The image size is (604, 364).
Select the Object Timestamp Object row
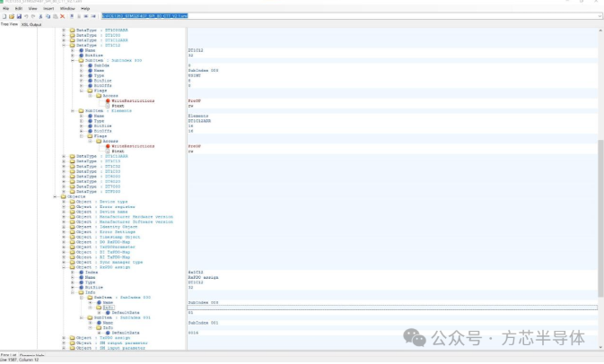click(109, 237)
